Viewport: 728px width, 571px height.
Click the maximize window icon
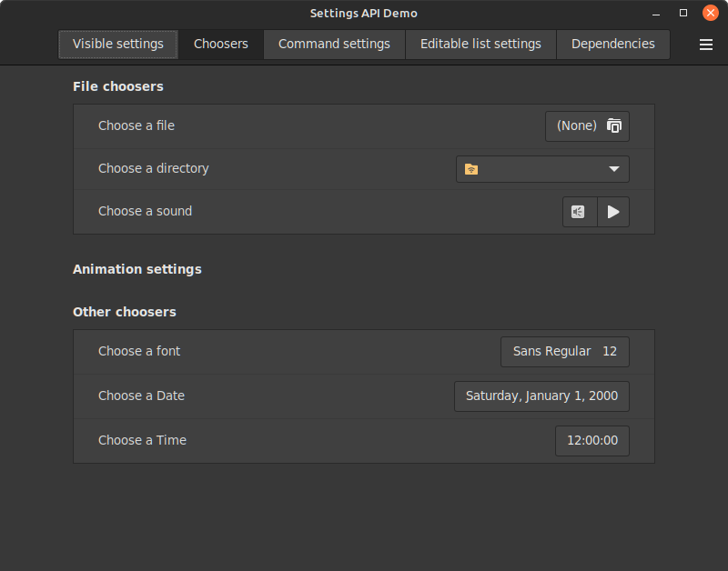coord(683,13)
